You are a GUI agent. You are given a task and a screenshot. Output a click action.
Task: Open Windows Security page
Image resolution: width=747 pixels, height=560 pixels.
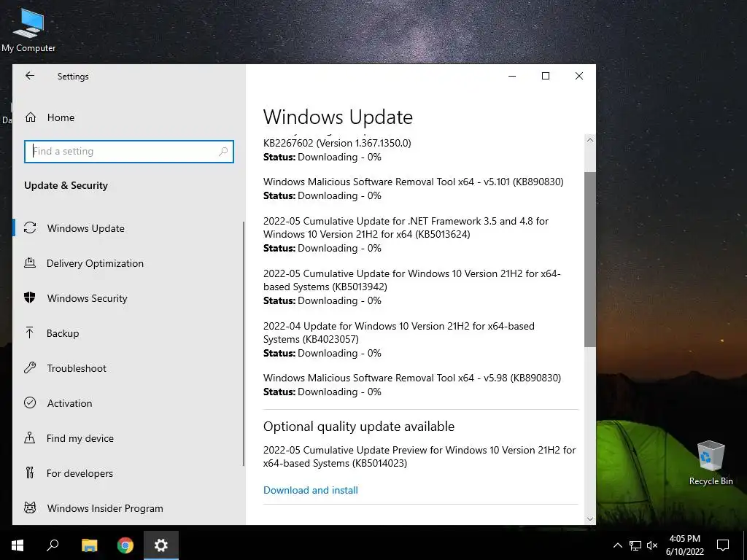pos(128,298)
